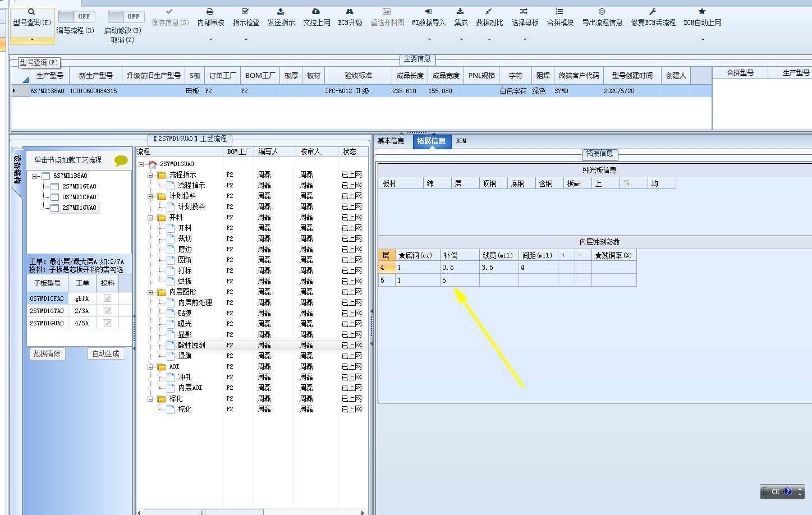Collapse the 开料 folder node
The image size is (812, 515).
[x=150, y=217]
